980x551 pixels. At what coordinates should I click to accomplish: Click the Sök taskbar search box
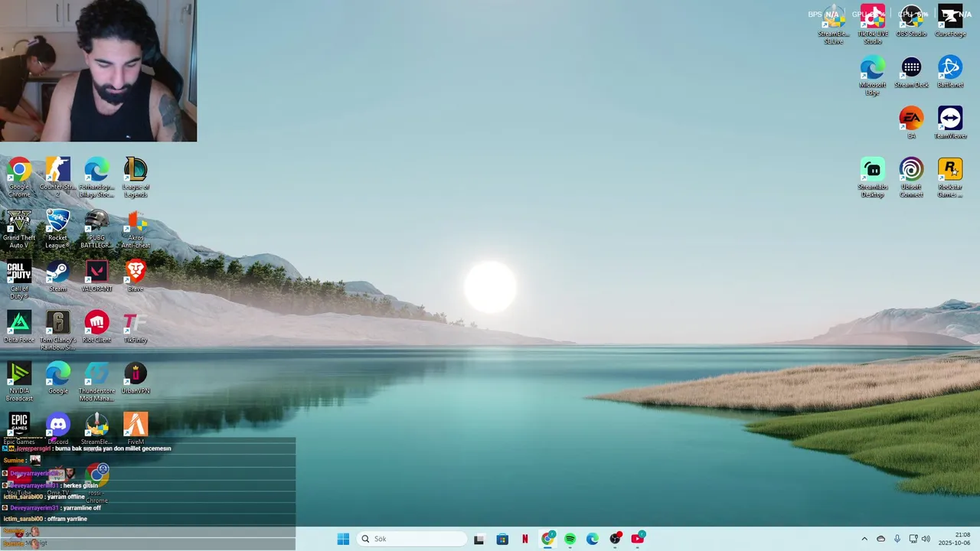click(x=412, y=539)
